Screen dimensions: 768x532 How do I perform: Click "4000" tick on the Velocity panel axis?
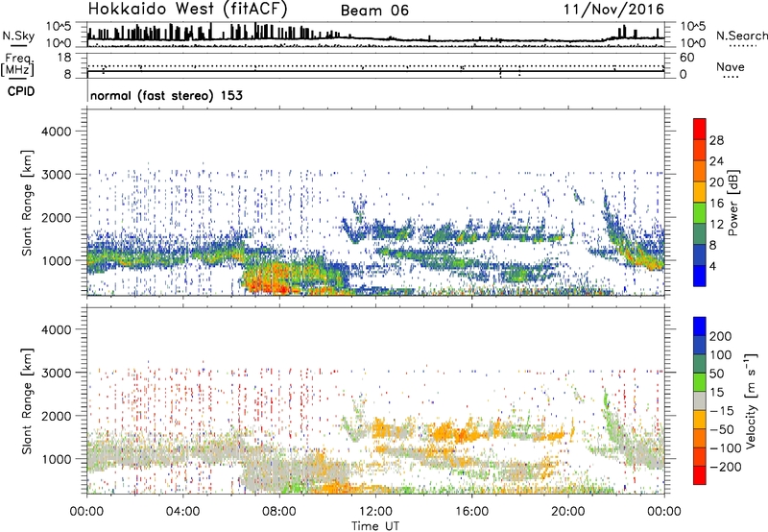(57, 329)
